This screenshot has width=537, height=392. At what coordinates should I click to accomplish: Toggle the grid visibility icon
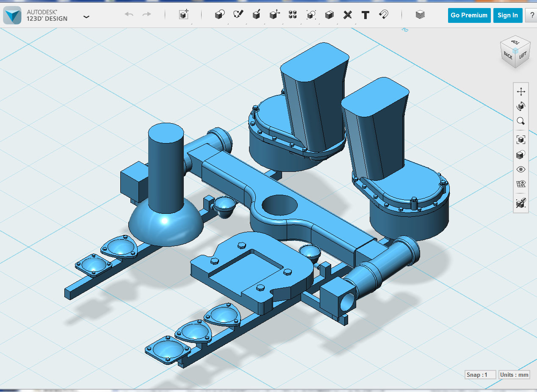coord(521,184)
